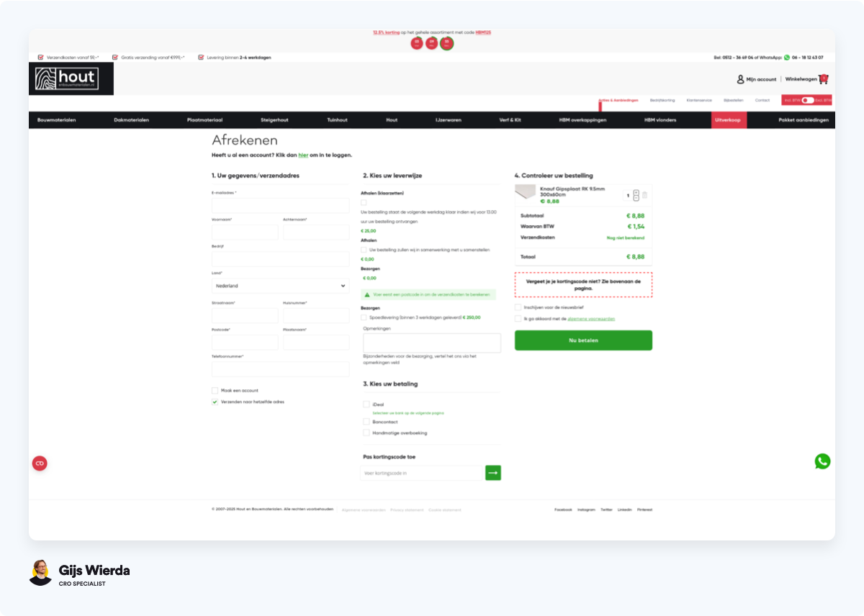Click the account person icon

[740, 79]
